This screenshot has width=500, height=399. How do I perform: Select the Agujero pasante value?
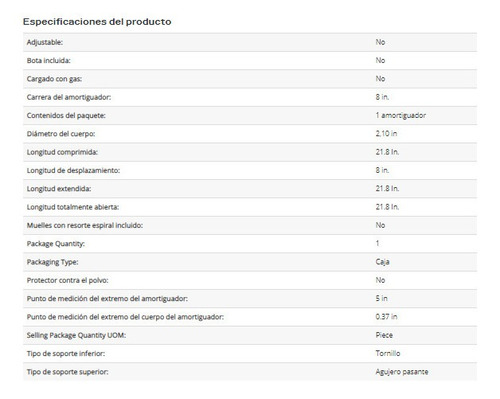402,372
